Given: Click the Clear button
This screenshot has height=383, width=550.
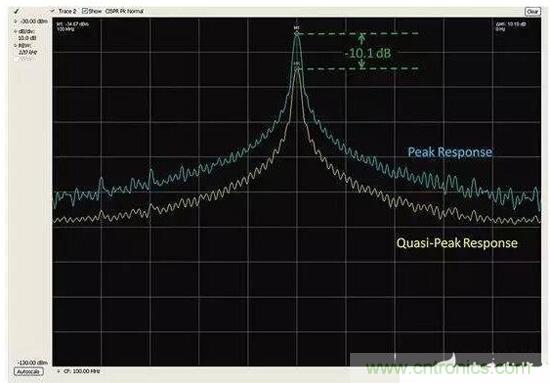Looking at the screenshot, I should coord(532,12).
